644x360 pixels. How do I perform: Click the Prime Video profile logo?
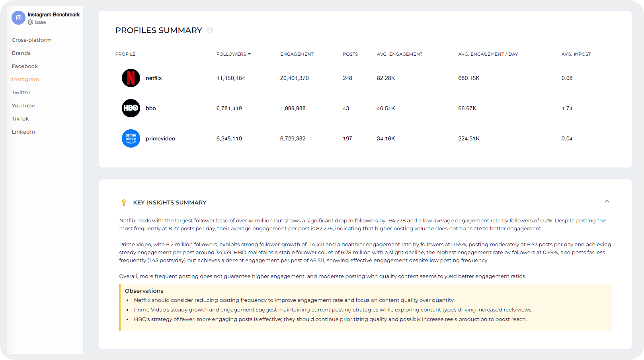[131, 138]
